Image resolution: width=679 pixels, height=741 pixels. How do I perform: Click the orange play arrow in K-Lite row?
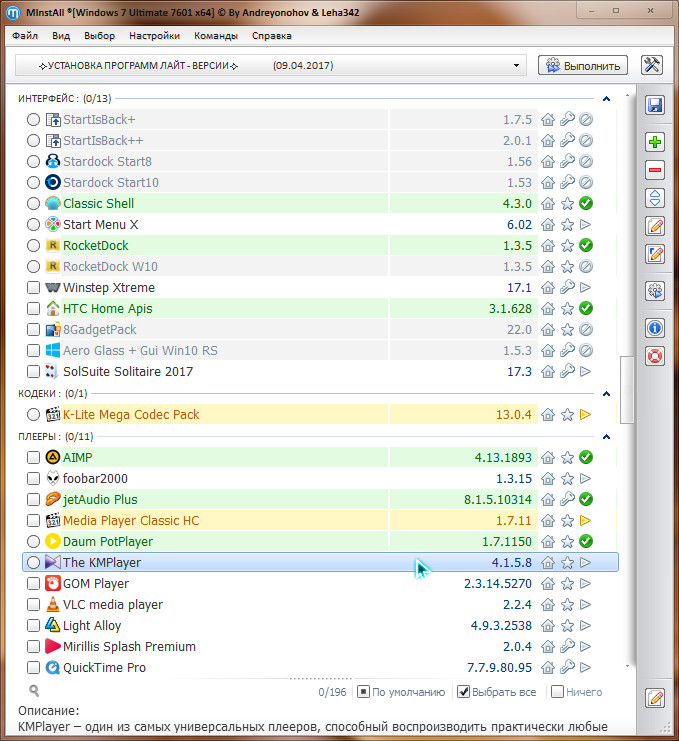point(585,414)
